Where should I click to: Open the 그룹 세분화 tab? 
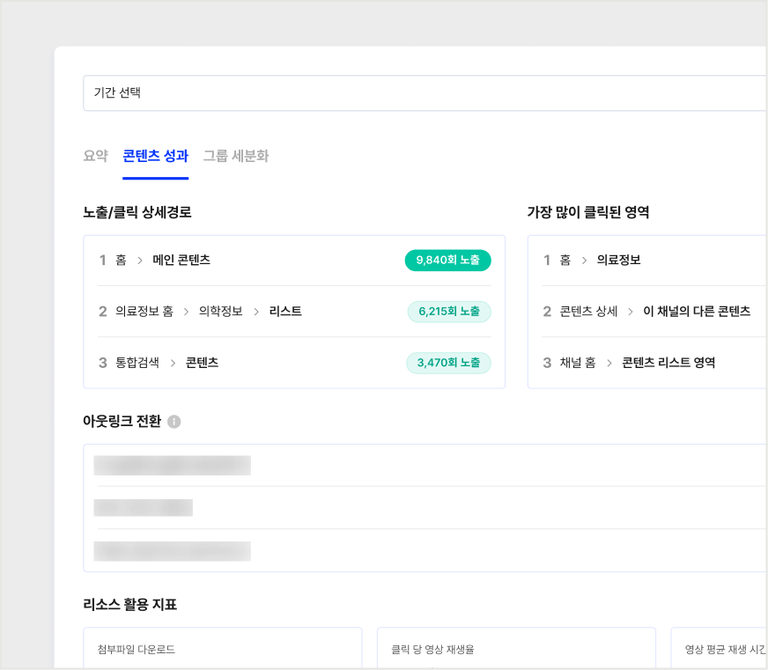pos(236,156)
